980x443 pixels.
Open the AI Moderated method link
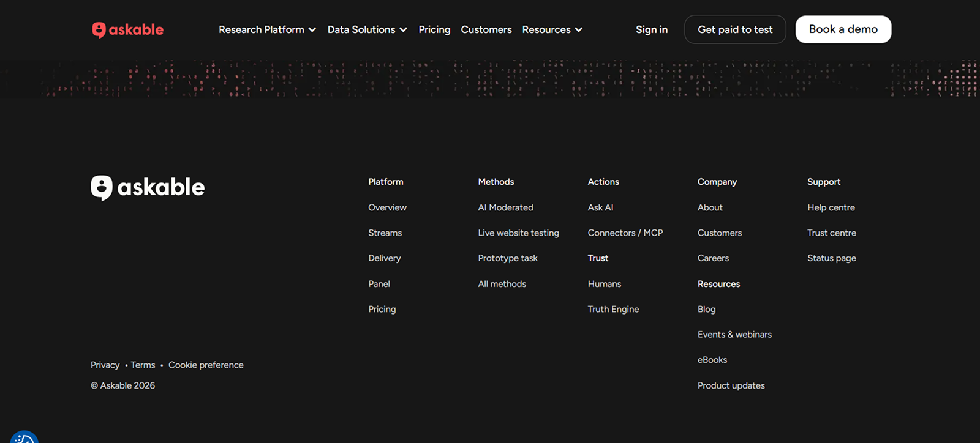505,207
